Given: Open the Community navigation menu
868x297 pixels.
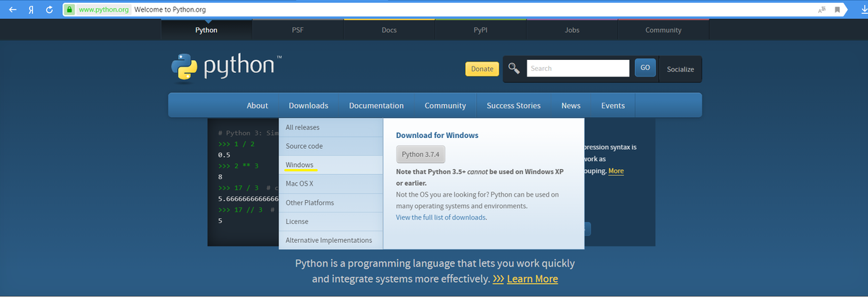Looking at the screenshot, I should point(446,106).
